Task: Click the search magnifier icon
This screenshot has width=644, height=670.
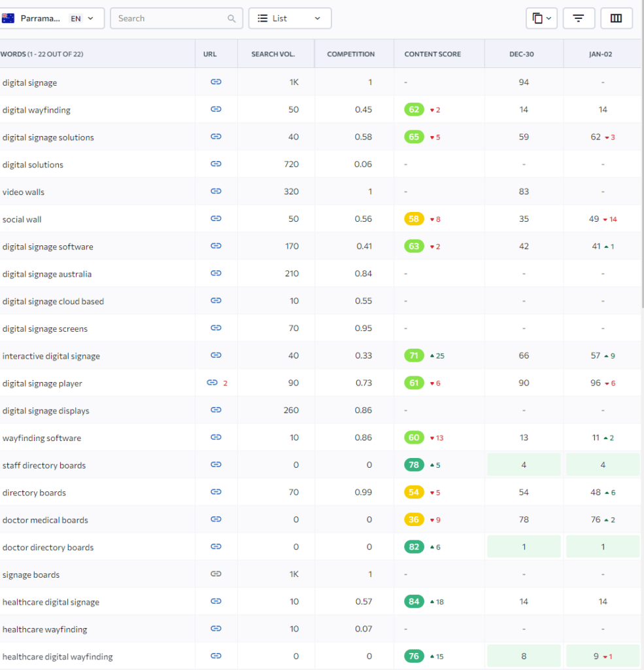Action: [x=231, y=18]
